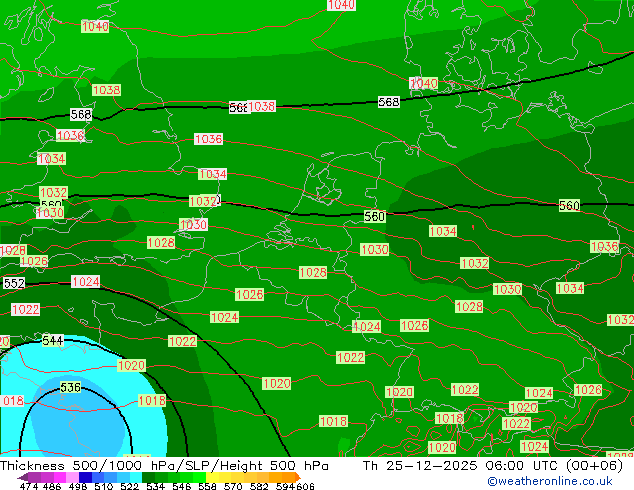Click the 1036 label near the right edge
This screenshot has height=490, width=634.
coord(604,247)
